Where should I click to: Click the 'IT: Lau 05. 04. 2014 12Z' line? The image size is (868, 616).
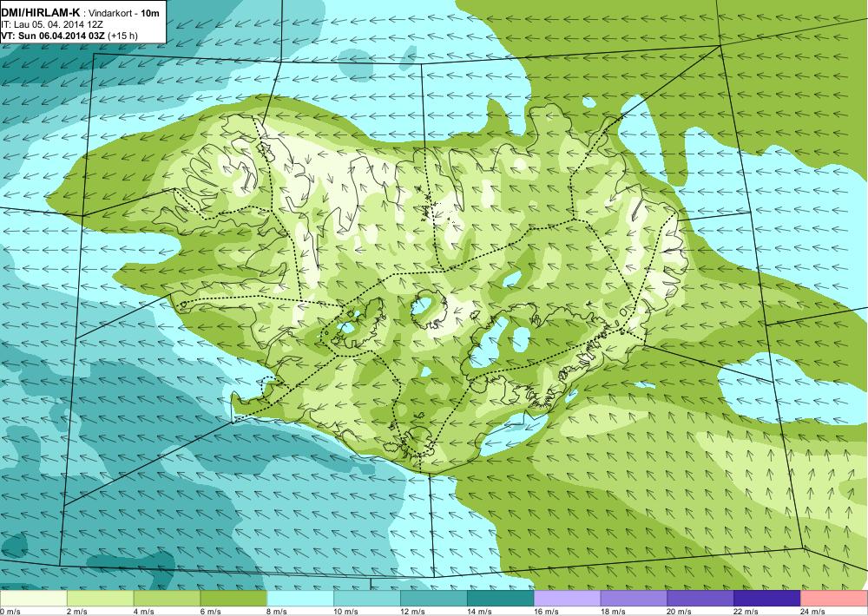tap(51, 25)
